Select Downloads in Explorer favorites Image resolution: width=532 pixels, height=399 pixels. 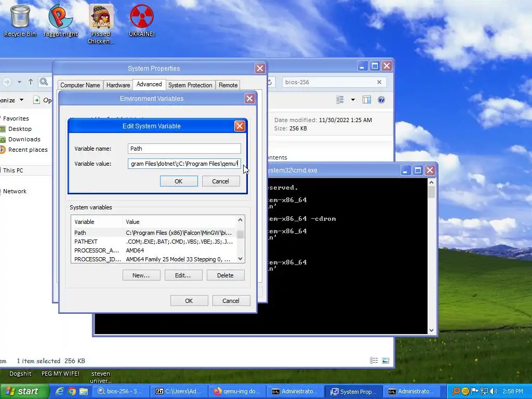tap(24, 139)
